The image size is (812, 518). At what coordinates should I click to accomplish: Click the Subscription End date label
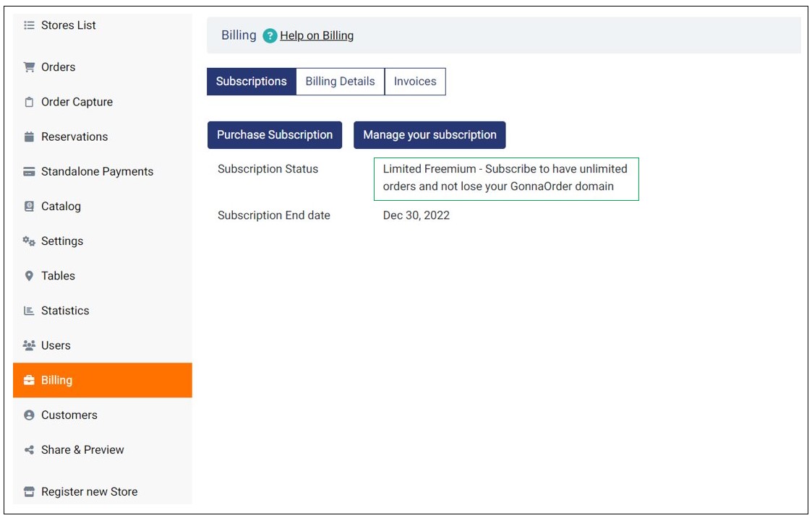tap(273, 215)
